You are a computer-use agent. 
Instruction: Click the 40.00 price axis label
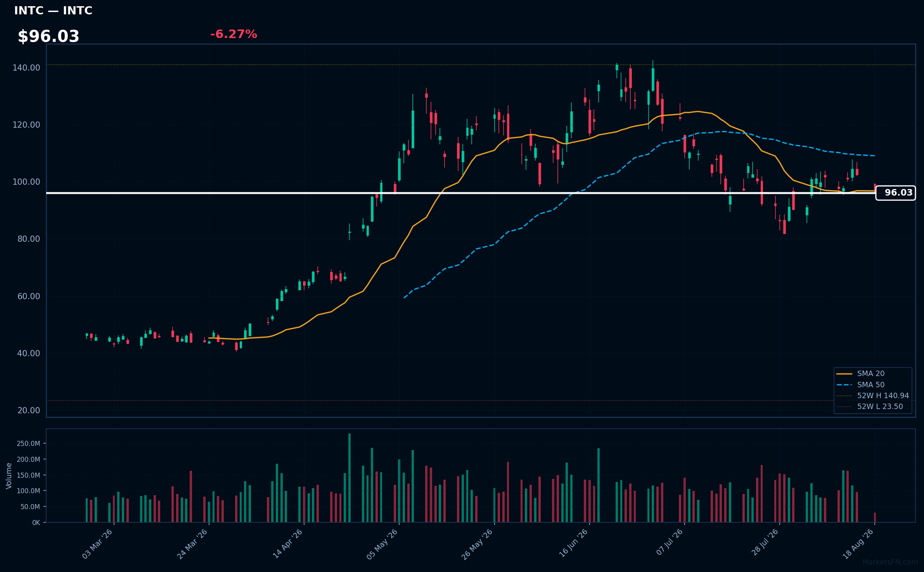click(x=28, y=353)
